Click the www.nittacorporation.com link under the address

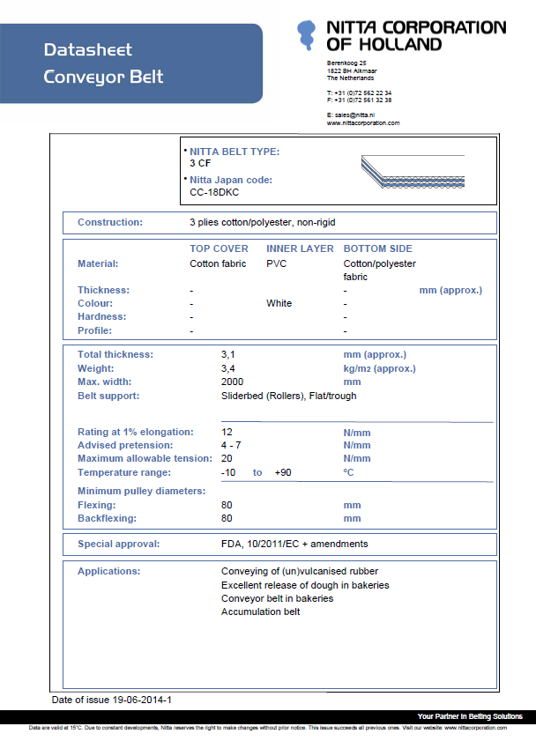363,123
